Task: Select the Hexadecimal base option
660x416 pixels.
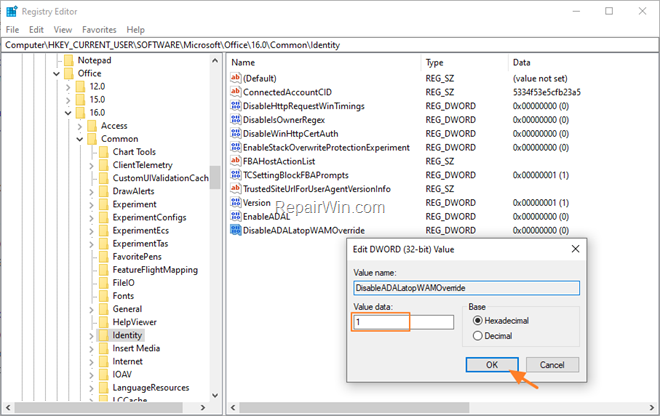Action: pyautogui.click(x=477, y=320)
